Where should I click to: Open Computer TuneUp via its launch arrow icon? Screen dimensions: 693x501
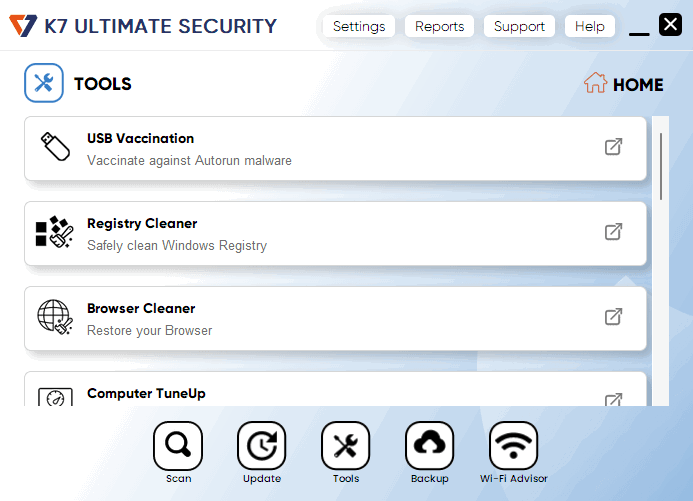click(613, 399)
